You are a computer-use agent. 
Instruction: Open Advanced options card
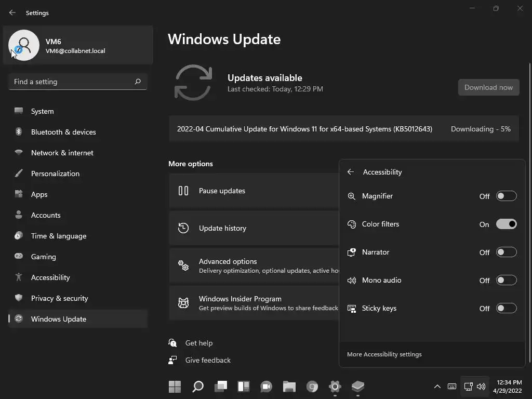(x=254, y=265)
